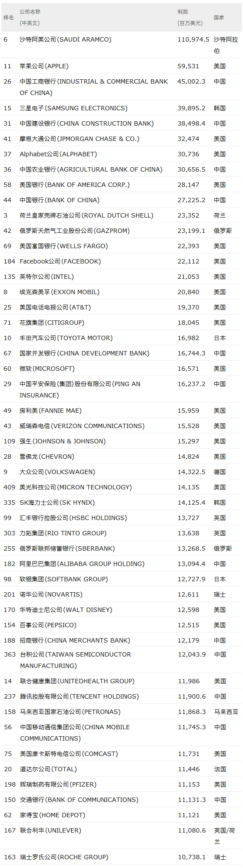Select HSBC HOLDINGS company name
Screen dimensions: 243x868
click(x=73, y=518)
